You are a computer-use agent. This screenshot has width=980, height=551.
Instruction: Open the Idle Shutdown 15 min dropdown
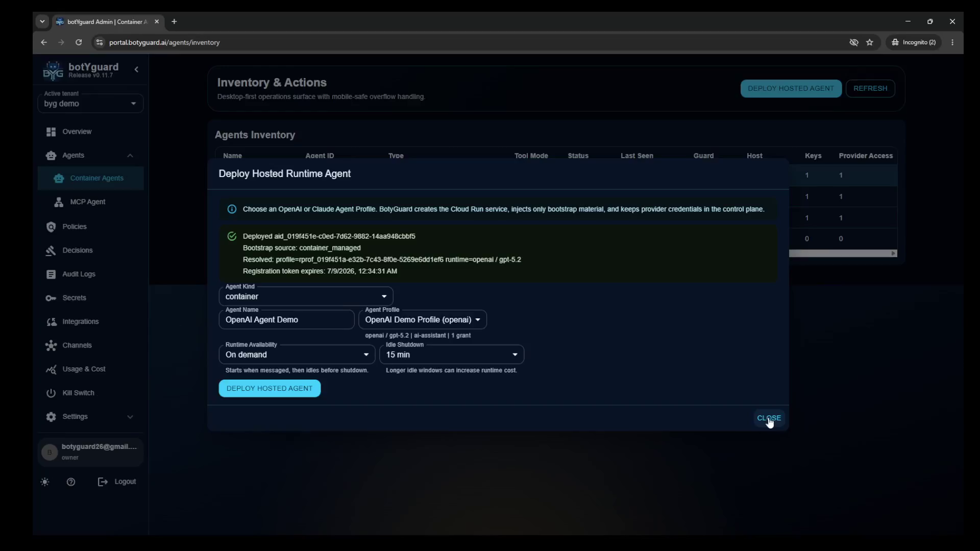(x=452, y=355)
